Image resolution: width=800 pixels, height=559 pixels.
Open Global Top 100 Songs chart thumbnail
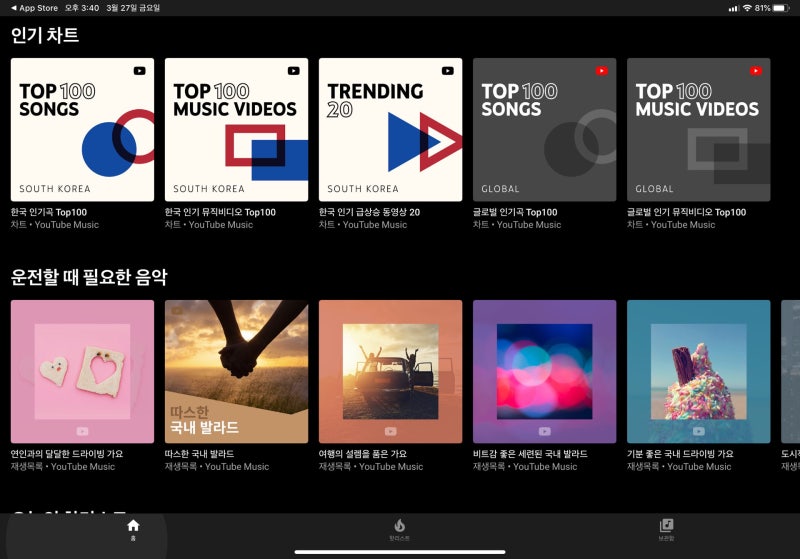[544, 130]
